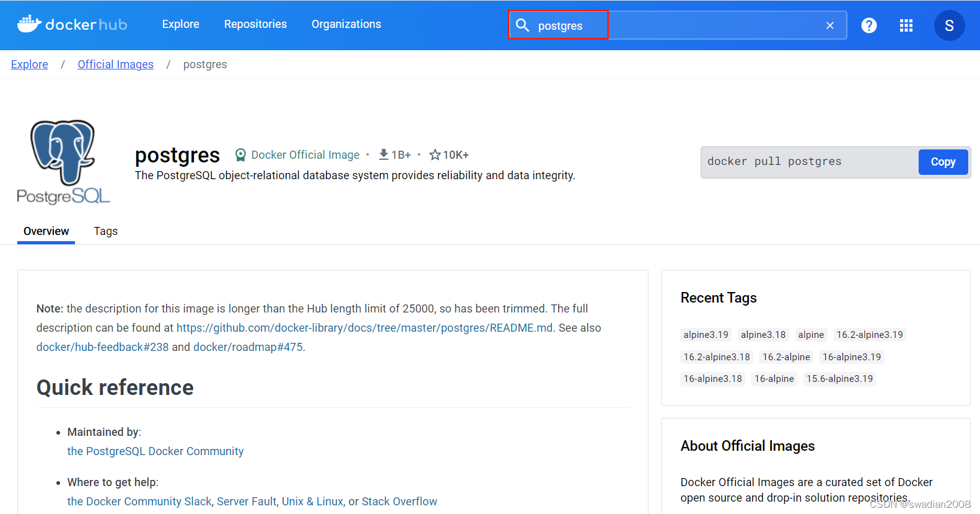Select the 16.2-alpine3.19 recent tag
Screen dimensions: 980x514
869,335
